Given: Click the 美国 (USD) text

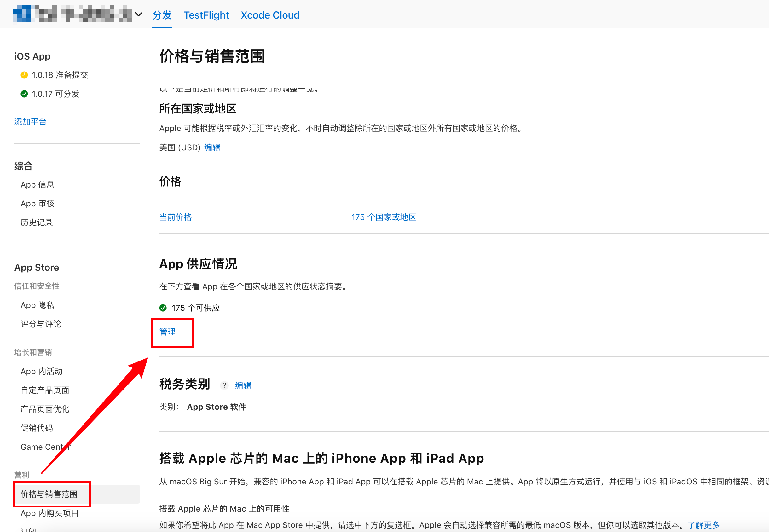Looking at the screenshot, I should [x=180, y=147].
